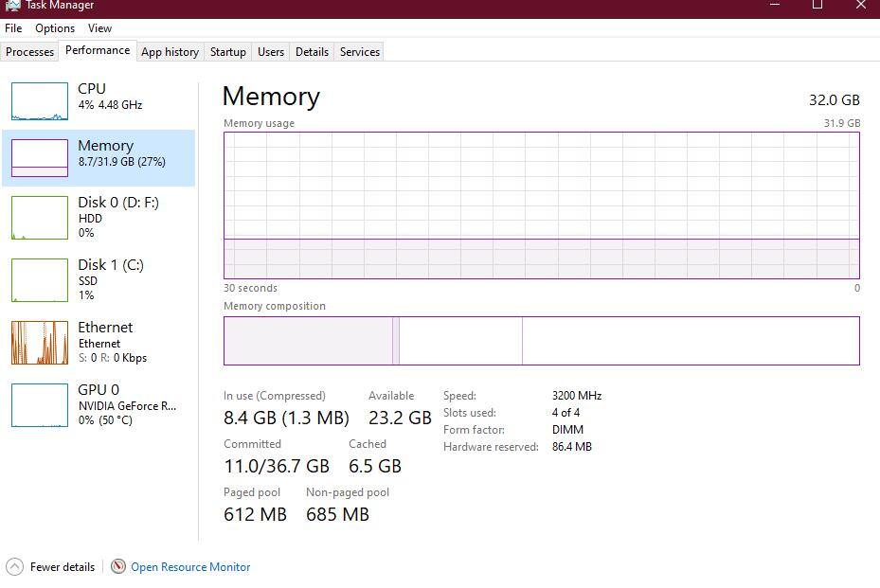
Task: Click the Task Manager title bar icon
Action: (x=13, y=5)
